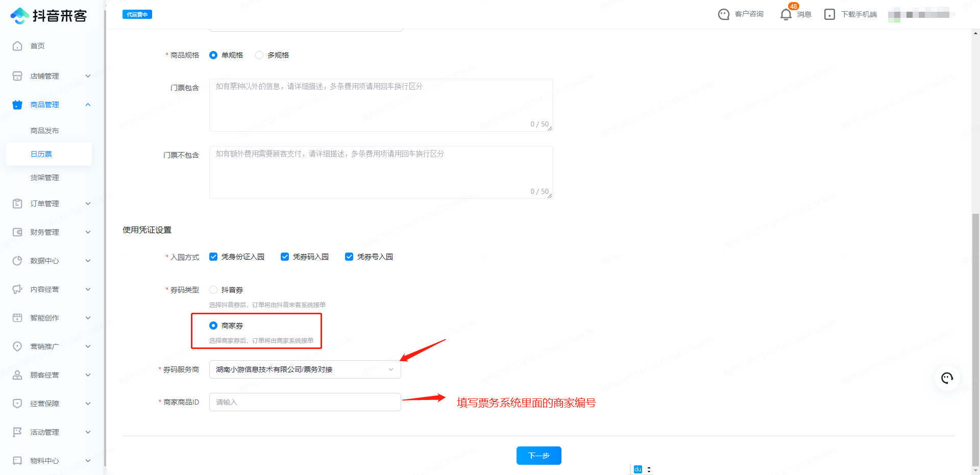Toggle the 凭券号入园 checkbox
This screenshot has width=980, height=475.
(x=349, y=257)
